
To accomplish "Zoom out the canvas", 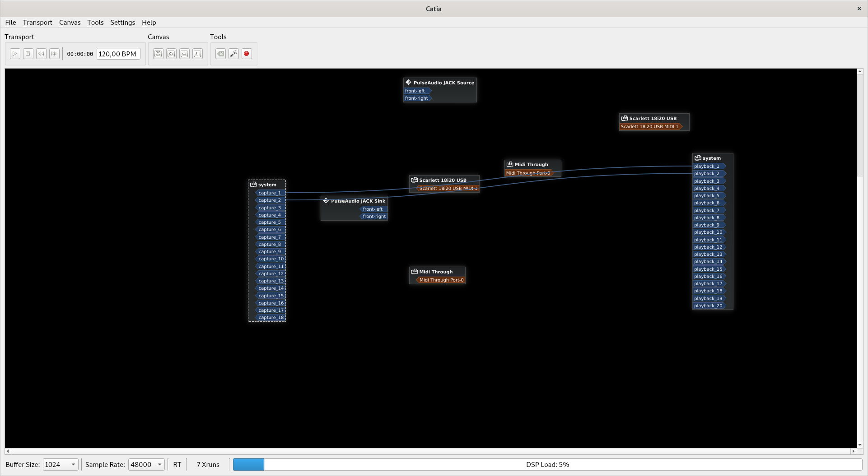I will (x=184, y=54).
